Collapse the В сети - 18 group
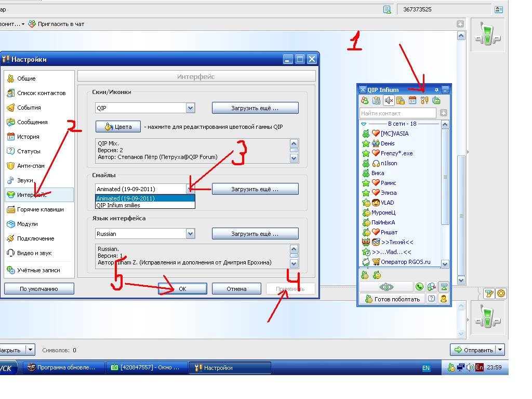The height and width of the screenshot is (399, 532). (364, 124)
